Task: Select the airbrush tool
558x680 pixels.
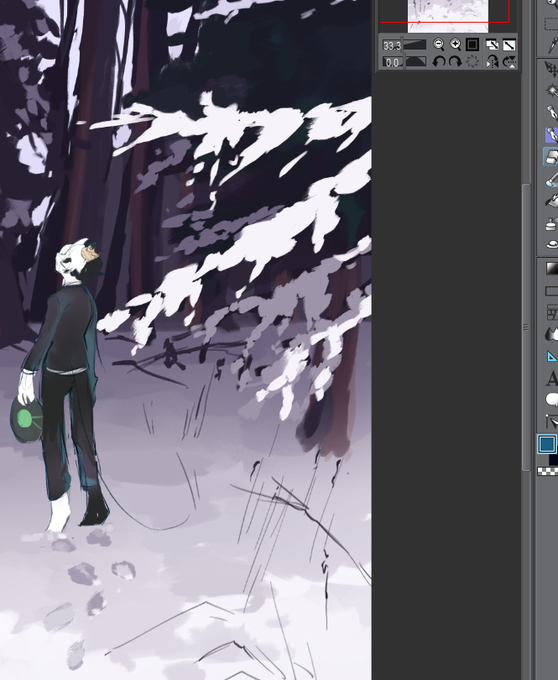Action: point(551,179)
